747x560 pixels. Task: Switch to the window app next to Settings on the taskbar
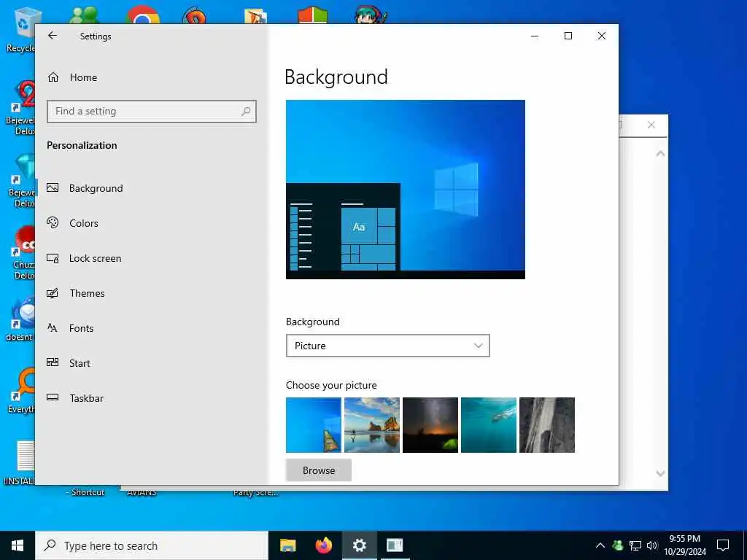[395, 545]
